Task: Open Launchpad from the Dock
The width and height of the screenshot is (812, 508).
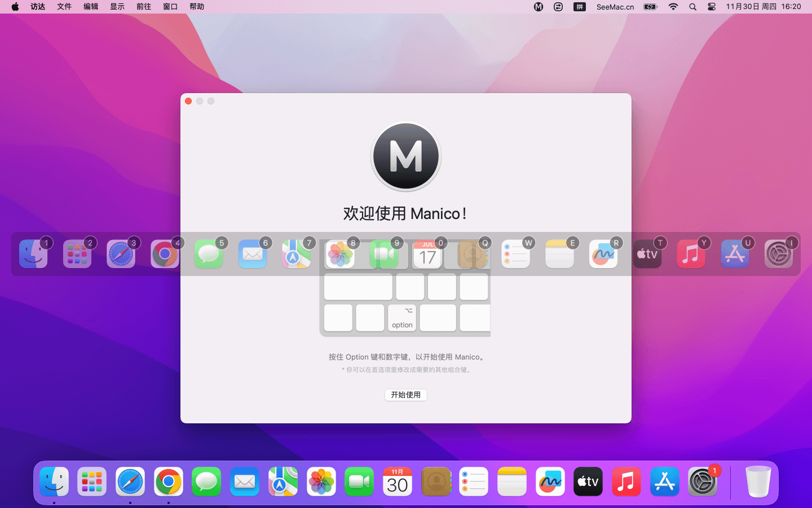Action: pos(92,481)
